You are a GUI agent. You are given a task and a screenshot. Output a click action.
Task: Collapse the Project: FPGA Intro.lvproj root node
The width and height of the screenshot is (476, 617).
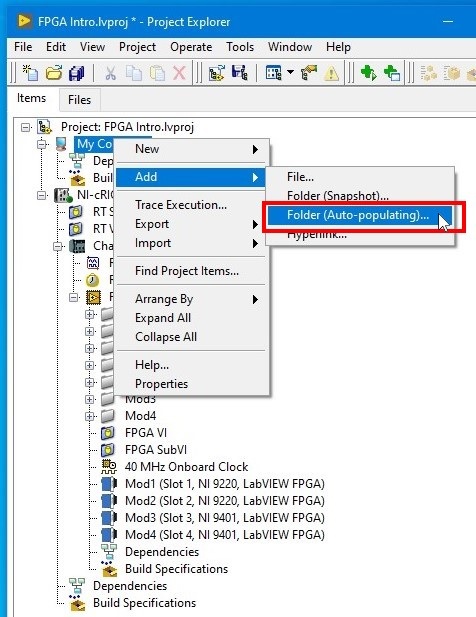point(26,127)
